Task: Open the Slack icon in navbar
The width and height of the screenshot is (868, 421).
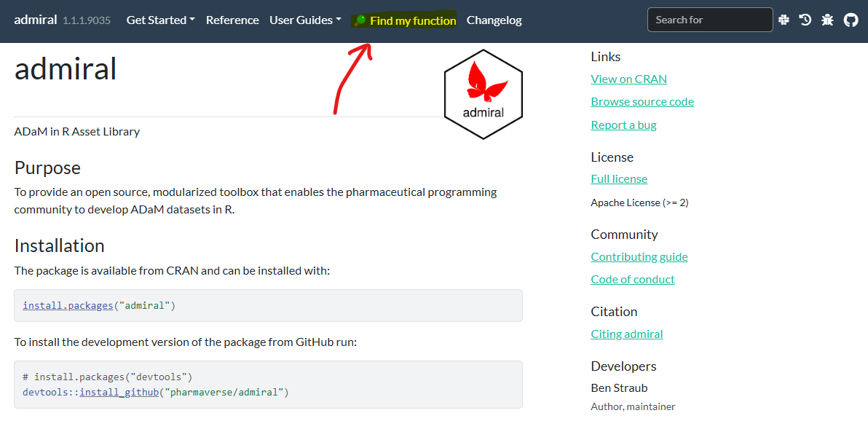Action: 784,20
